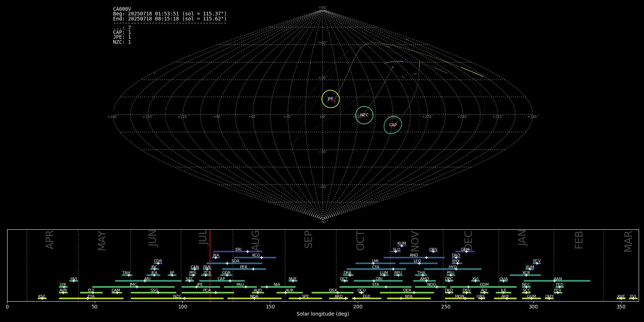This screenshot has width=644, height=322.
Task: Select the CAP radiant ellipse on sky map
Action: click(393, 125)
